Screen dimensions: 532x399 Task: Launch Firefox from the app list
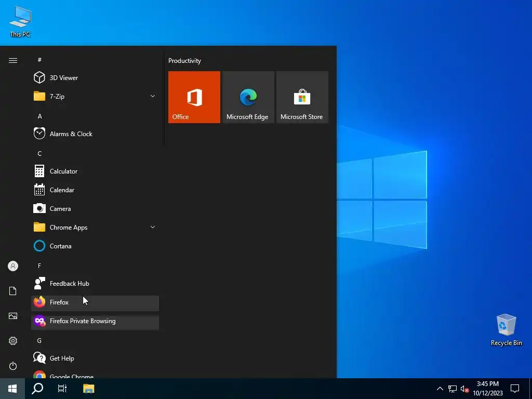click(x=95, y=302)
